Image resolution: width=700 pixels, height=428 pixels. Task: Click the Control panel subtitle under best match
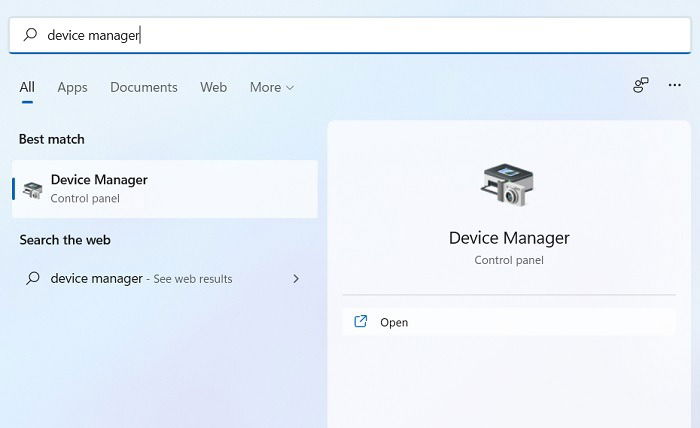(x=85, y=199)
